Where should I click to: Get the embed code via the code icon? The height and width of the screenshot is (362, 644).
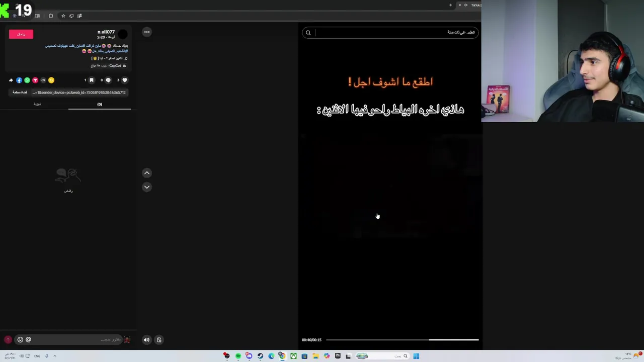(43, 80)
